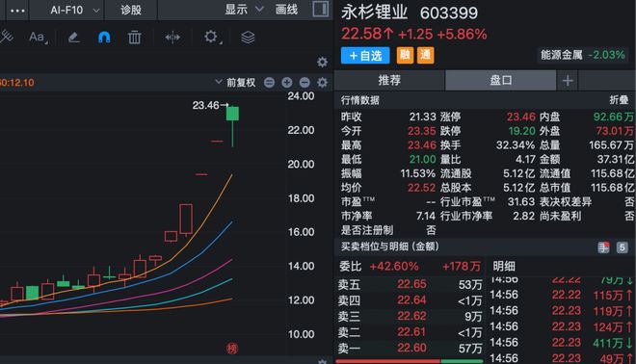This screenshot has height=364, width=636.
Task: Click the layers stack icon
Action: click(248, 38)
